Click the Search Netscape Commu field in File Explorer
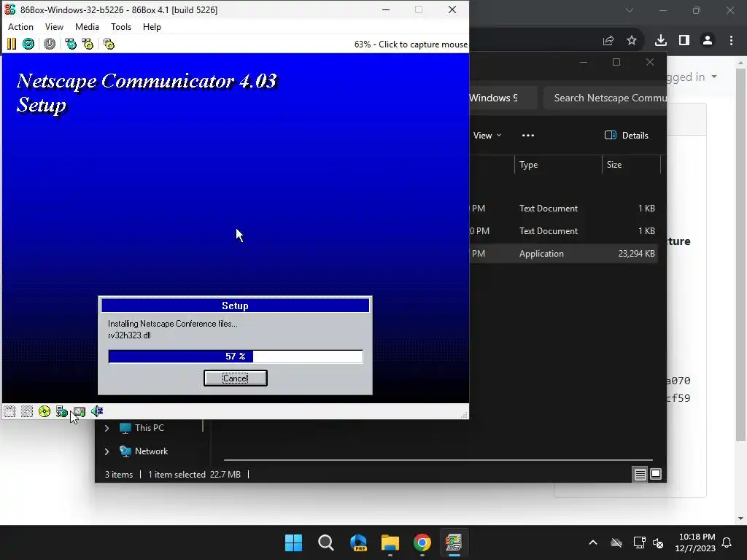Image resolution: width=747 pixels, height=560 pixels. [605, 98]
